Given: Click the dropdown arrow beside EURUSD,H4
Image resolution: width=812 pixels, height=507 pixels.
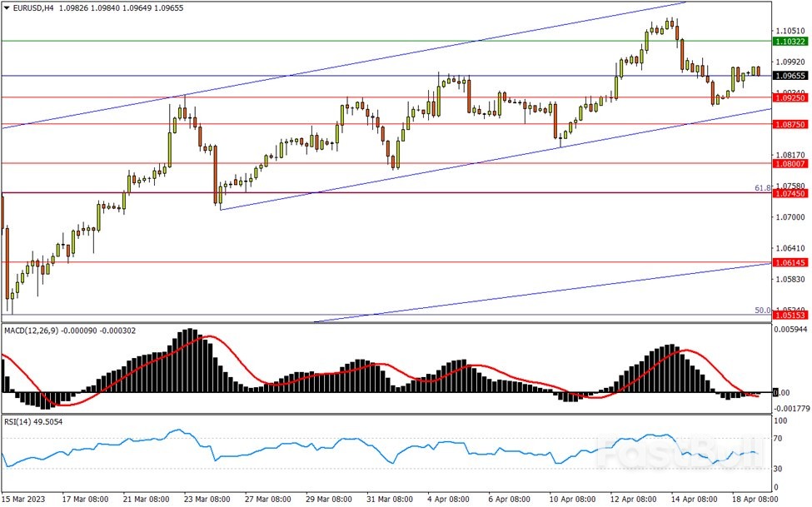Looking at the screenshot, I should [x=6, y=7].
